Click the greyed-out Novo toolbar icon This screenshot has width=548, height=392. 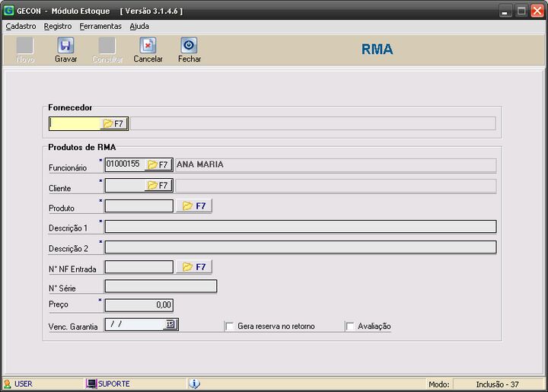[25, 46]
